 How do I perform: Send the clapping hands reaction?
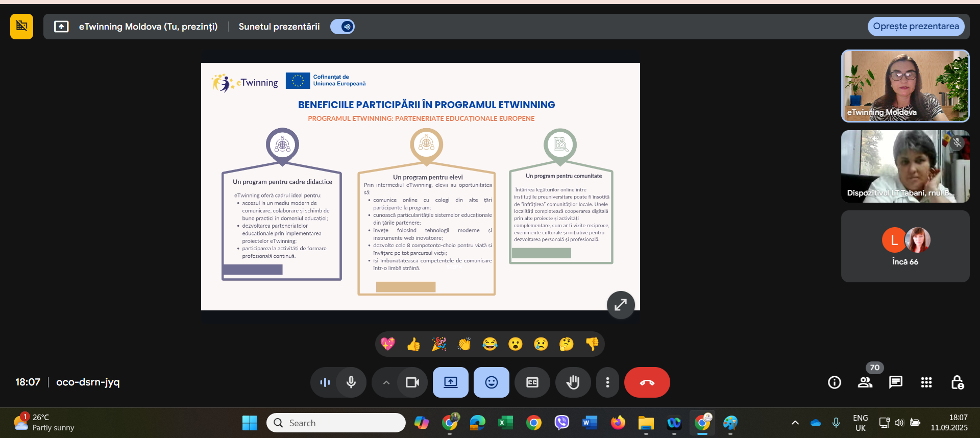tap(464, 344)
